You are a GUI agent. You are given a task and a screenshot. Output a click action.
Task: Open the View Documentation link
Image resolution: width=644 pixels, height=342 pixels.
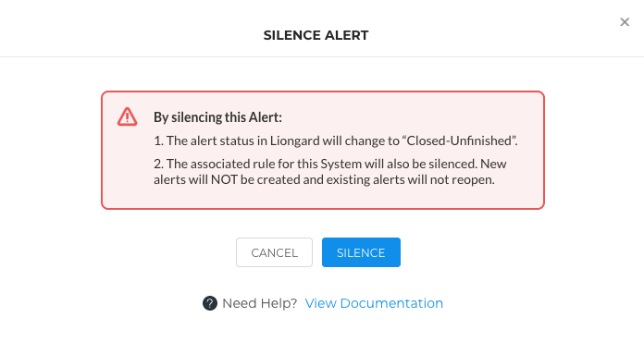click(x=374, y=303)
